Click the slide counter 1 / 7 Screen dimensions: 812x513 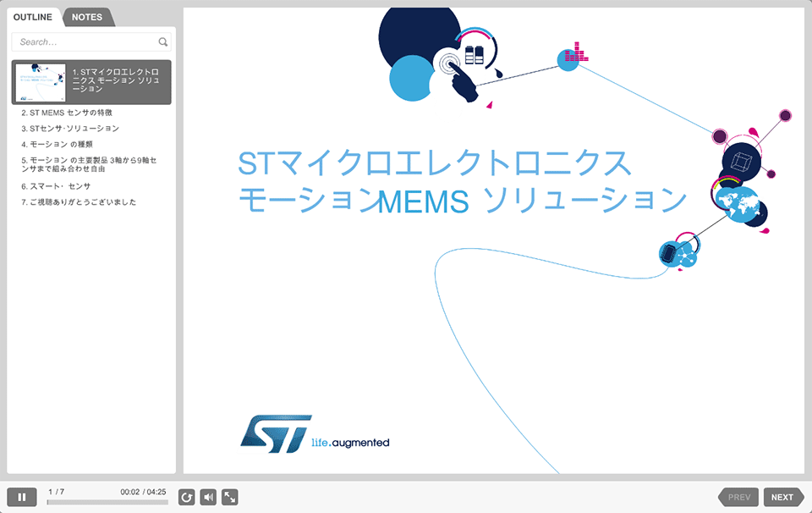56,492
